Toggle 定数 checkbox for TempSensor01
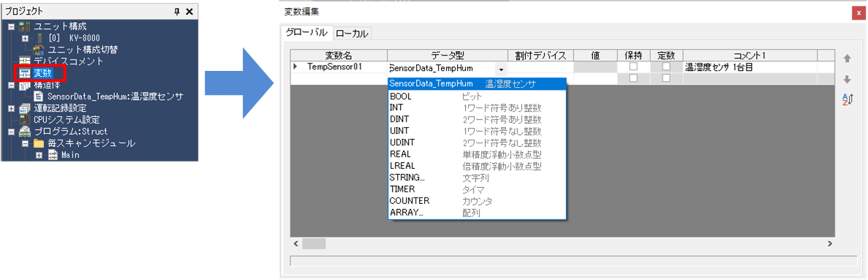The height and width of the screenshot is (280, 868). pos(666,67)
